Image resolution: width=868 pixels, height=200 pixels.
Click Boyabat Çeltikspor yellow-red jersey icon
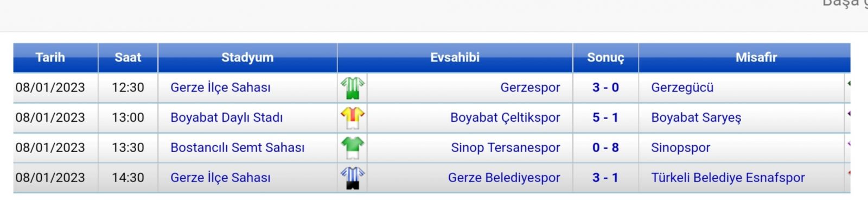pos(353,118)
